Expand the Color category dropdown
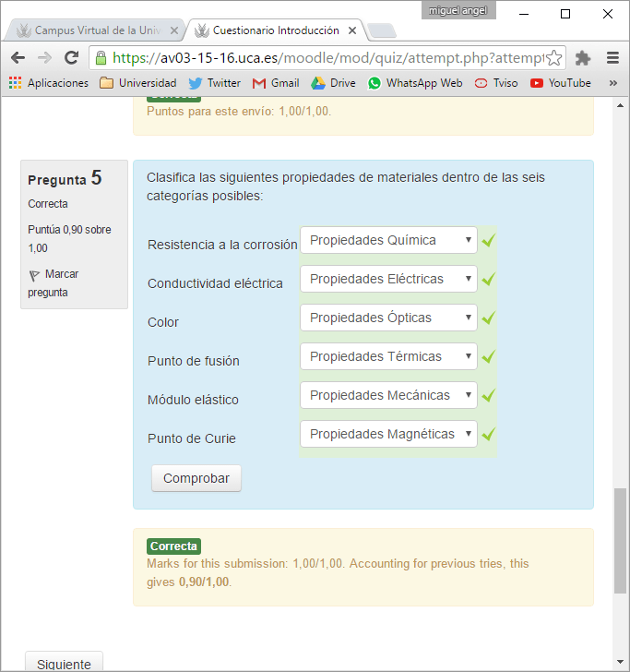 click(388, 318)
